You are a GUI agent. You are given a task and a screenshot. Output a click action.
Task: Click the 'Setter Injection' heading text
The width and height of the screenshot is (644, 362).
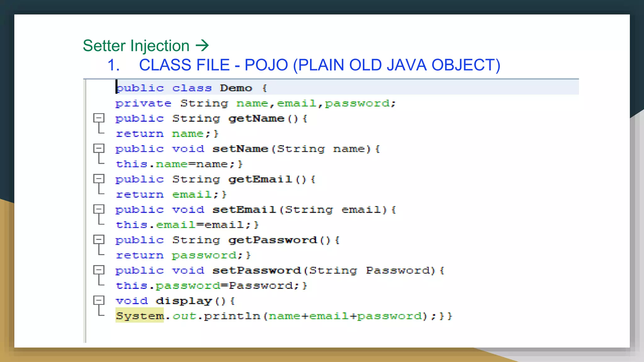coord(136,46)
